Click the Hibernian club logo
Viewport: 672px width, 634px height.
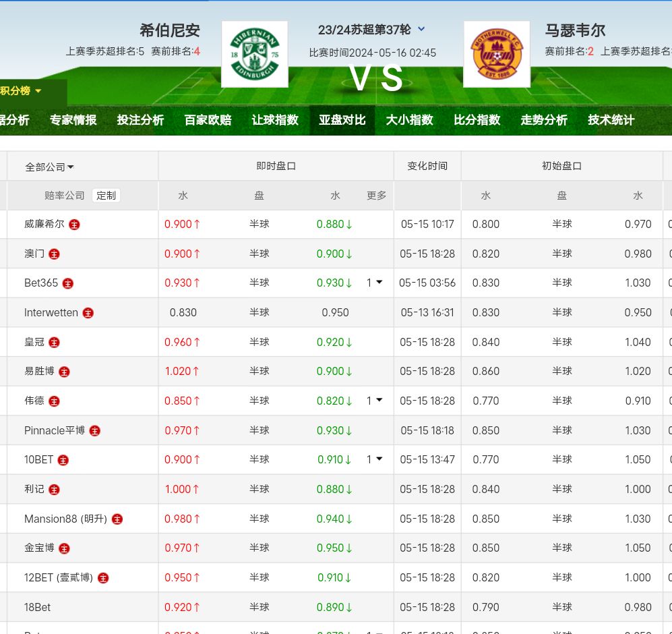[254, 54]
